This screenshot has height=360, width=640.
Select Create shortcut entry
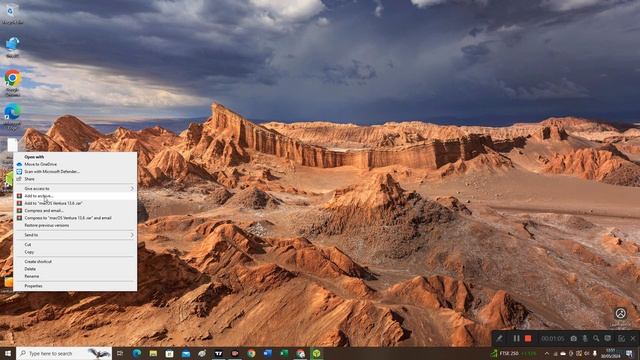[75, 262]
